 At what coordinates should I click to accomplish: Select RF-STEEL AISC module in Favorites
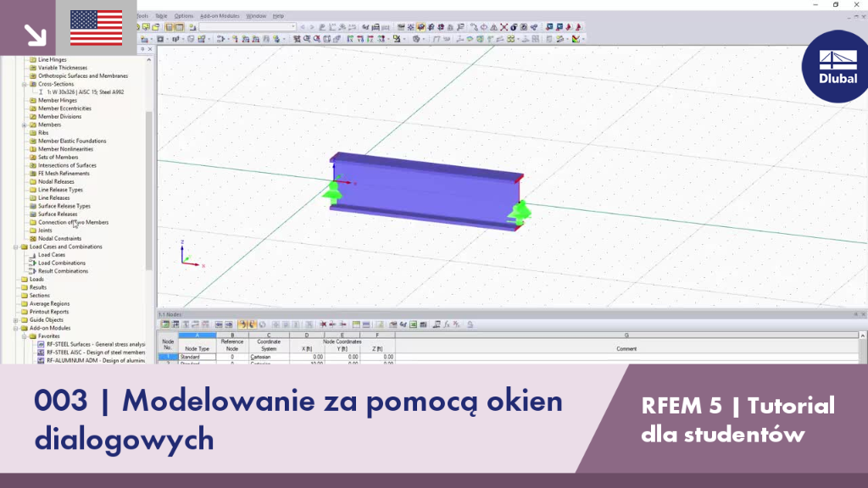96,352
